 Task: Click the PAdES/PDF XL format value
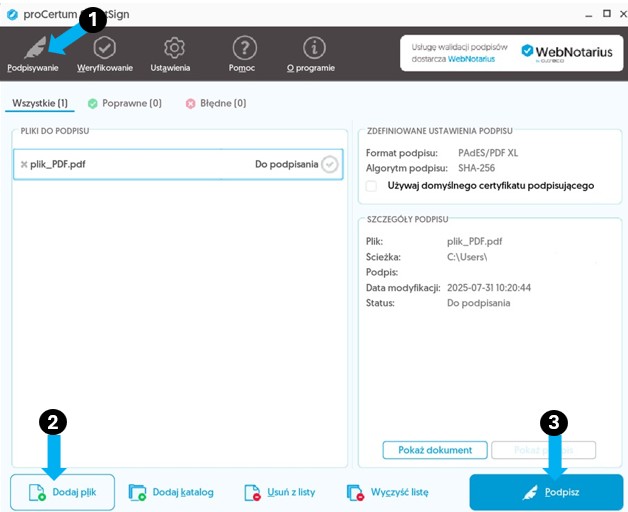[488, 153]
